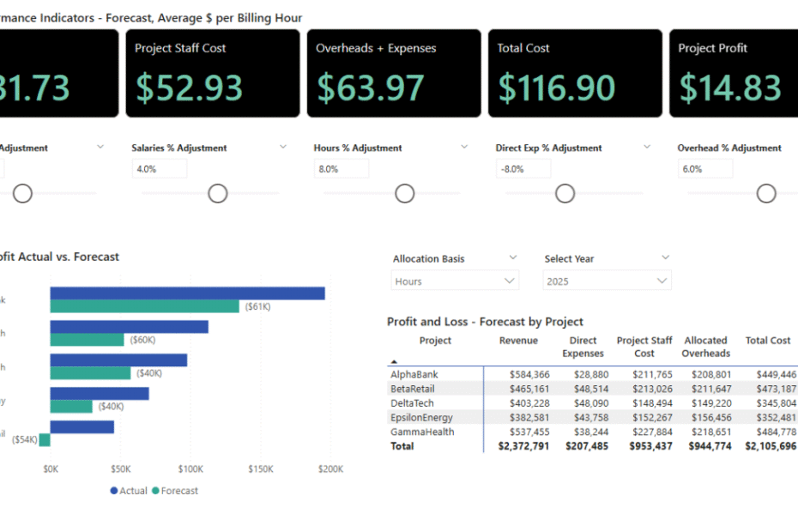This screenshot has height=532, width=798.
Task: Edit the Salaries % Adjustment value field
Action: point(159,168)
